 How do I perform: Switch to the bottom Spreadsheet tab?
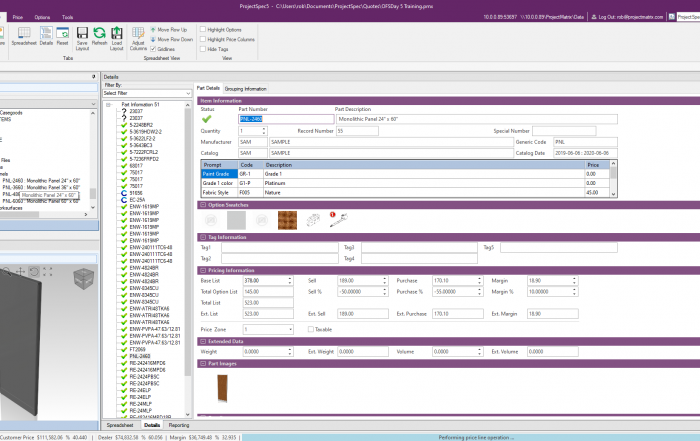[120, 425]
